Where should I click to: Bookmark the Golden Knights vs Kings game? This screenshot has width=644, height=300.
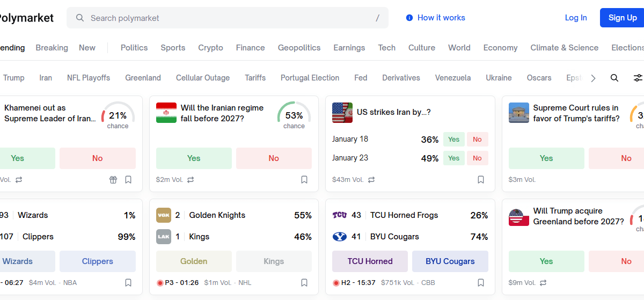tap(304, 282)
